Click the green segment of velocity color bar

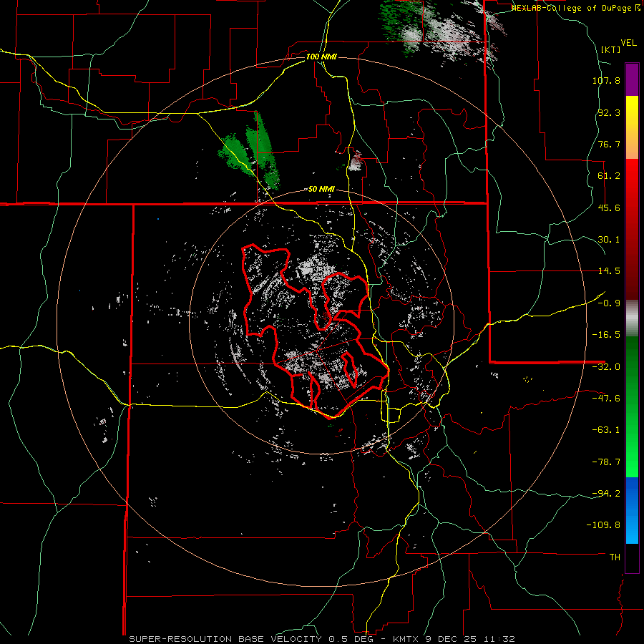point(632,406)
